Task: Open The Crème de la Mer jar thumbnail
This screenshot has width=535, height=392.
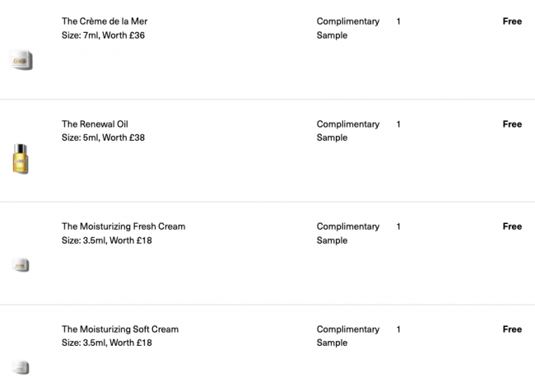Action: [x=21, y=60]
